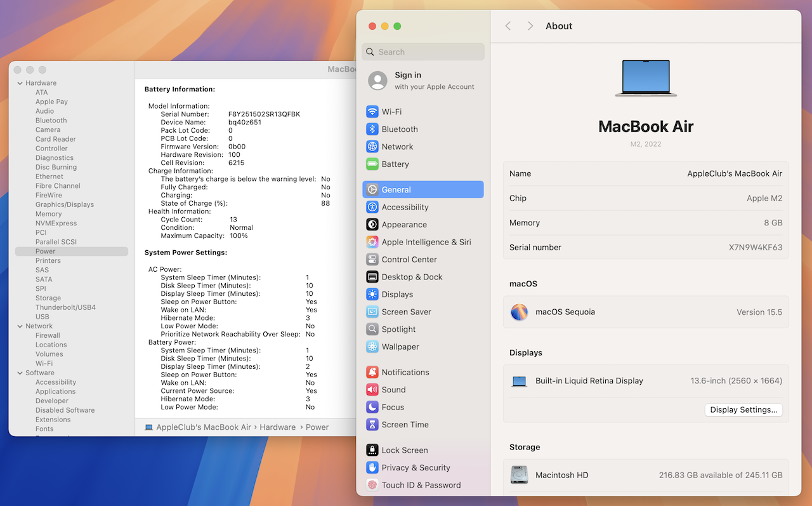Viewport: 812px width, 506px height.
Task: Select Disabled Software in System Information
Action: click(x=65, y=410)
